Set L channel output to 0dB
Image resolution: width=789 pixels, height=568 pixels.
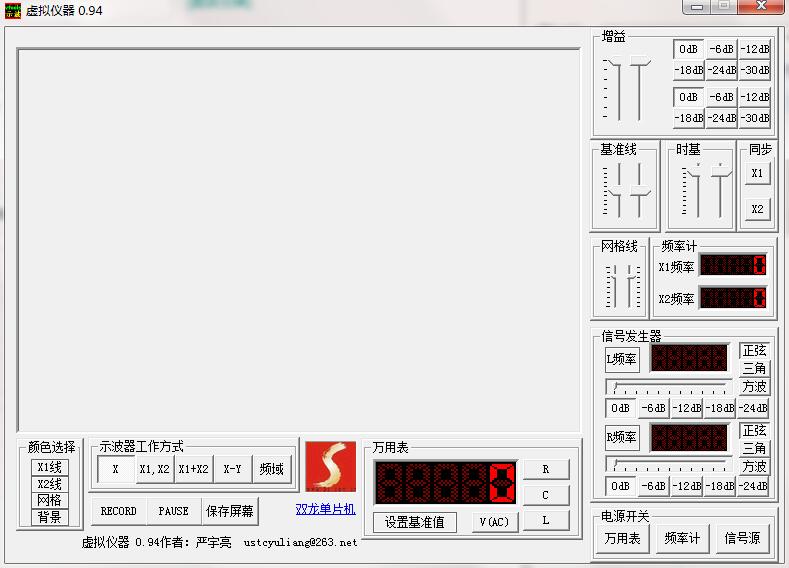[x=620, y=408]
